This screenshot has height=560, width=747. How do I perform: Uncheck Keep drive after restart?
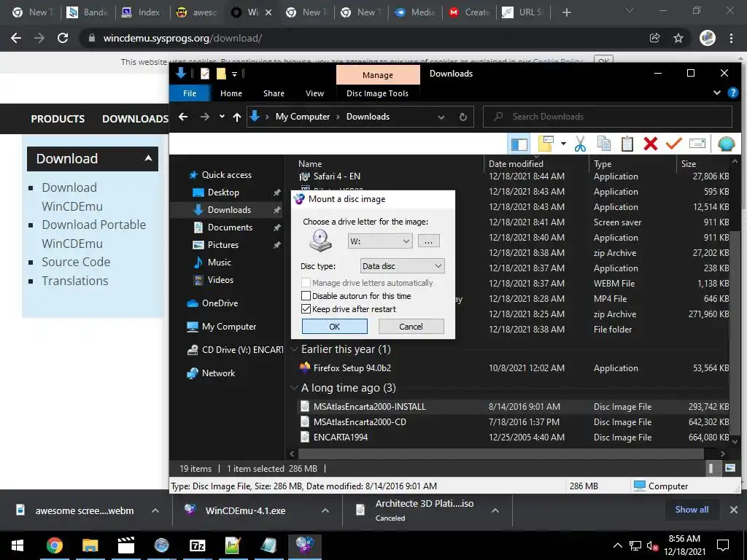306,309
